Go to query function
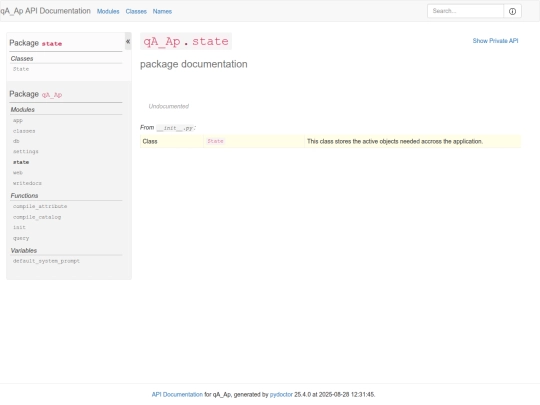This screenshot has width=540, height=405. click(x=21, y=238)
